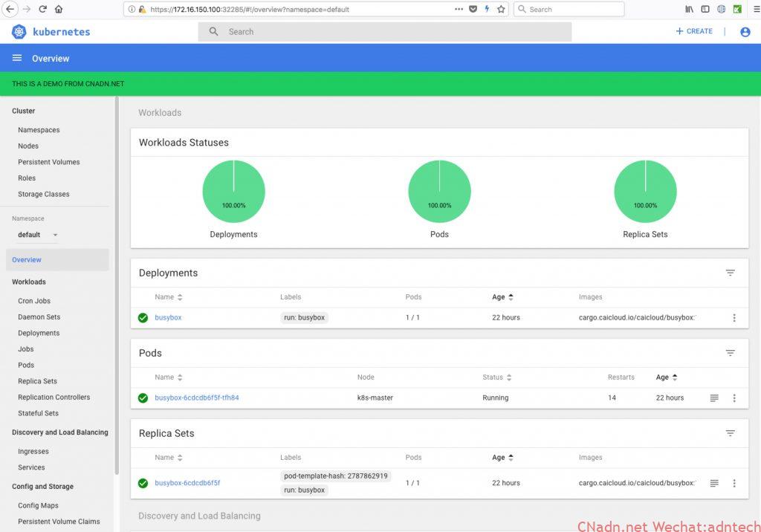Screen dimensions: 761x532
Task: Click green status icon of busybox deployment
Action: pyautogui.click(x=143, y=317)
